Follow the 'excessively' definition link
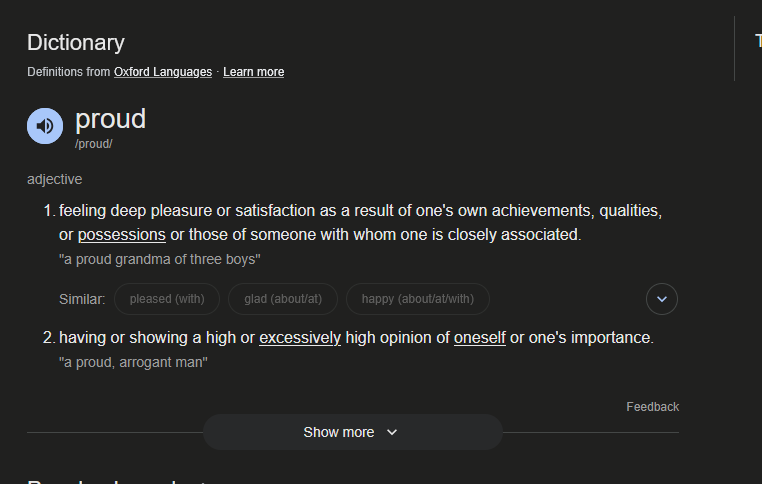This screenshot has height=484, width=762. (300, 337)
